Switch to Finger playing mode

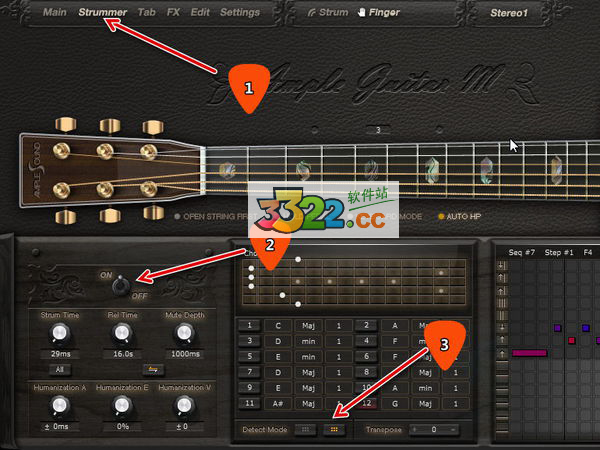coord(379,13)
